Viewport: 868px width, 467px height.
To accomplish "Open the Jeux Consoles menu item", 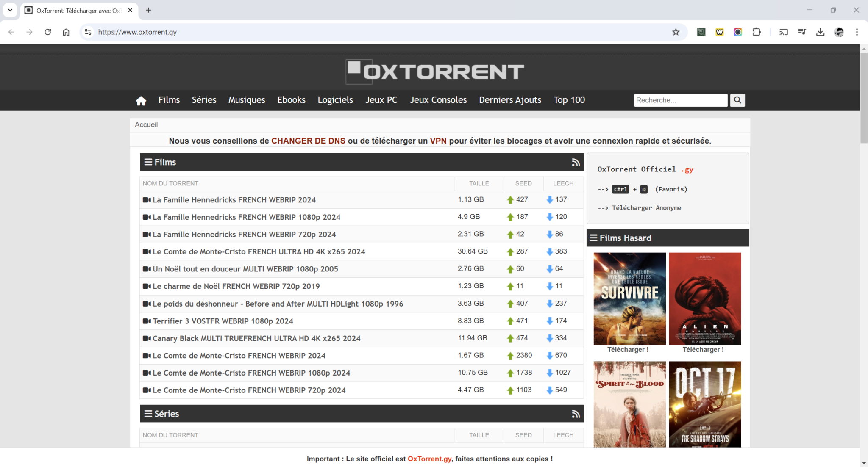I will point(438,100).
